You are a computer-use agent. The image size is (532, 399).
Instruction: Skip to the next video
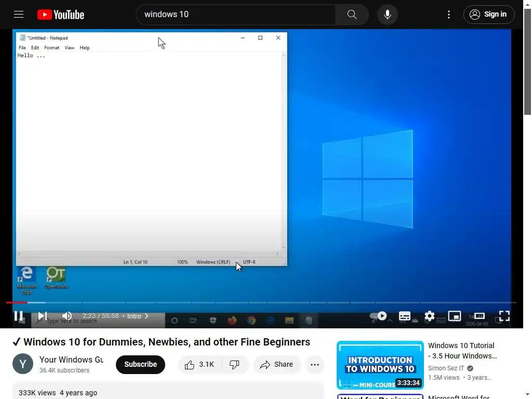pos(42,316)
